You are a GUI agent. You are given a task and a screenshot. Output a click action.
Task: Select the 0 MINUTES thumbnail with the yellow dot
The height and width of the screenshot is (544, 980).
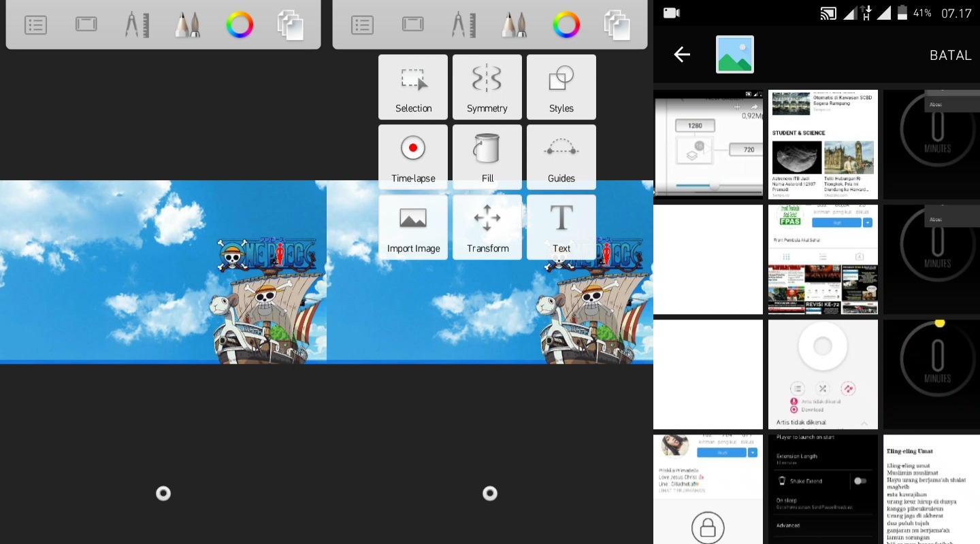coord(932,374)
